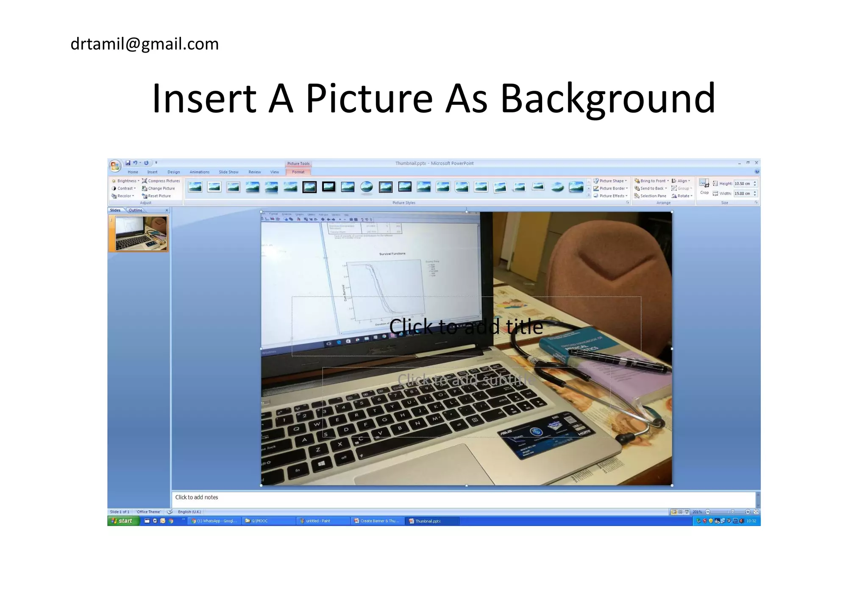
Task: Open the Selection Pane
Action: (650, 196)
